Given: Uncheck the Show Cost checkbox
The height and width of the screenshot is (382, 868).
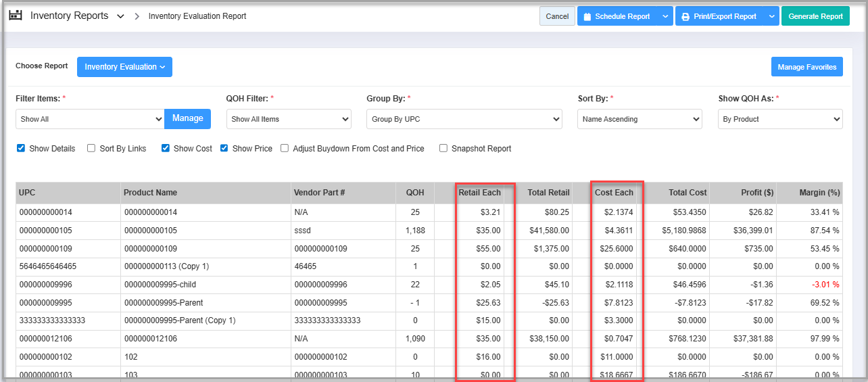Looking at the screenshot, I should 166,148.
